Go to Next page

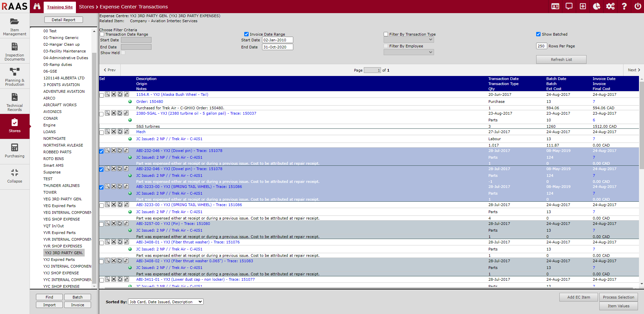point(634,70)
